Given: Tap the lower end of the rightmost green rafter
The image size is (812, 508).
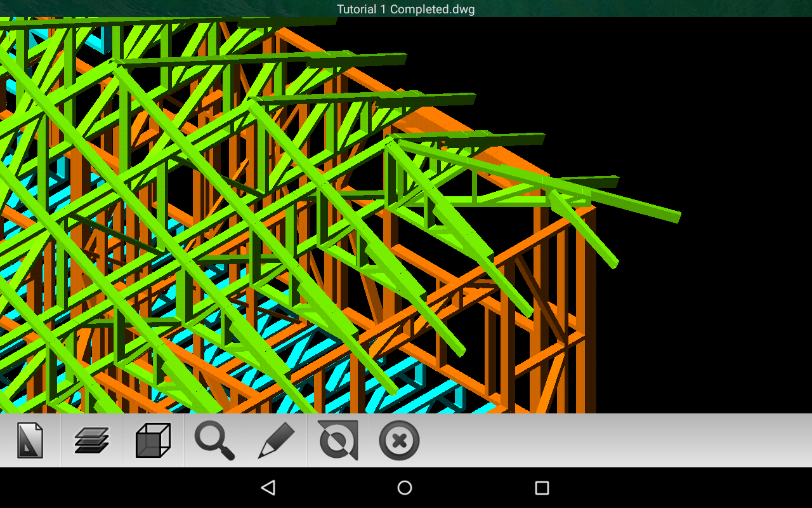Looking at the screenshot, I should click(612, 262).
